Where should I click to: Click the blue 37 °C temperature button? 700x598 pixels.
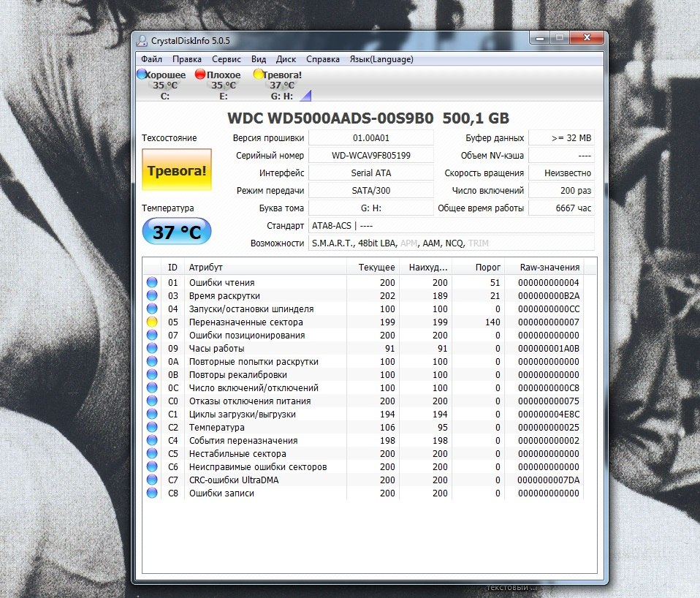coord(176,232)
